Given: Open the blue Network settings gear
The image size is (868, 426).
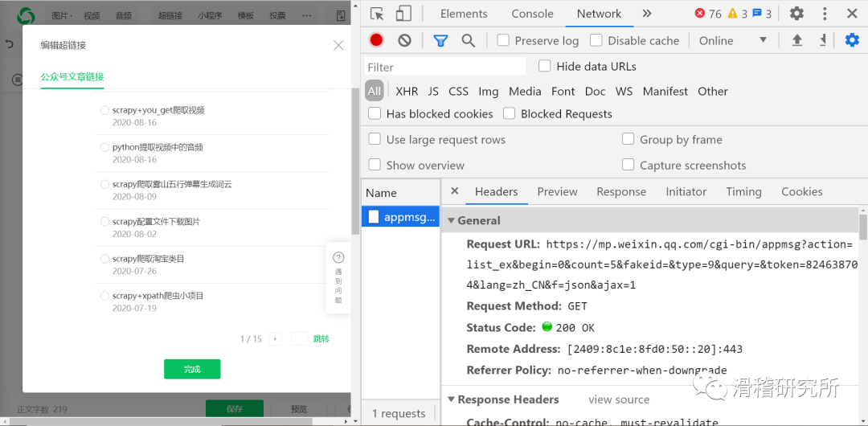Looking at the screenshot, I should (x=852, y=40).
